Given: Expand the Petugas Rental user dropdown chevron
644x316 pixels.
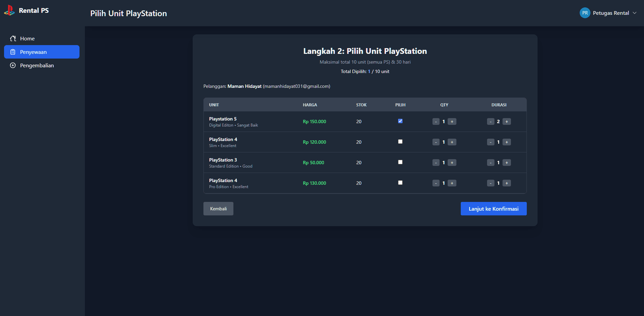Looking at the screenshot, I should (635, 13).
